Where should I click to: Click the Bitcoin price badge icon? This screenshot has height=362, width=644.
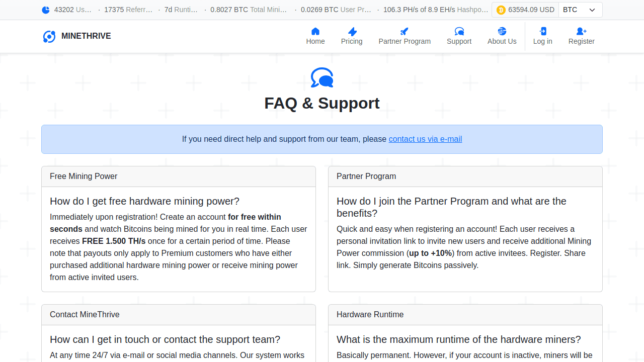click(502, 10)
